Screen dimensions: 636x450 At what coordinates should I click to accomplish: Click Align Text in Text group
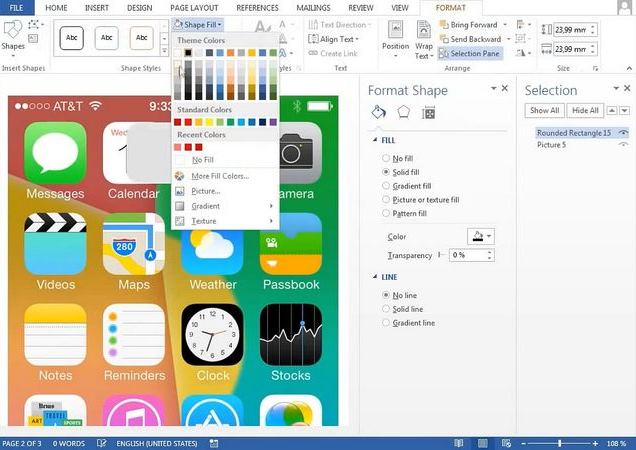point(334,39)
